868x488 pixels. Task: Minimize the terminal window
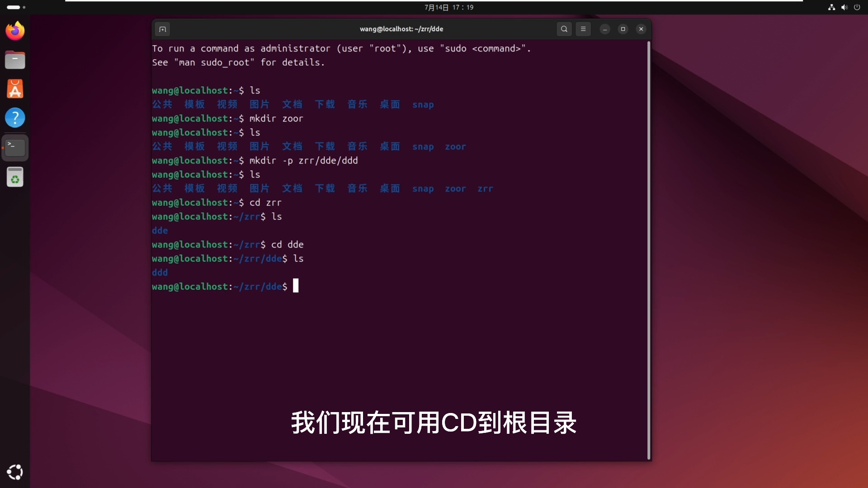click(605, 29)
